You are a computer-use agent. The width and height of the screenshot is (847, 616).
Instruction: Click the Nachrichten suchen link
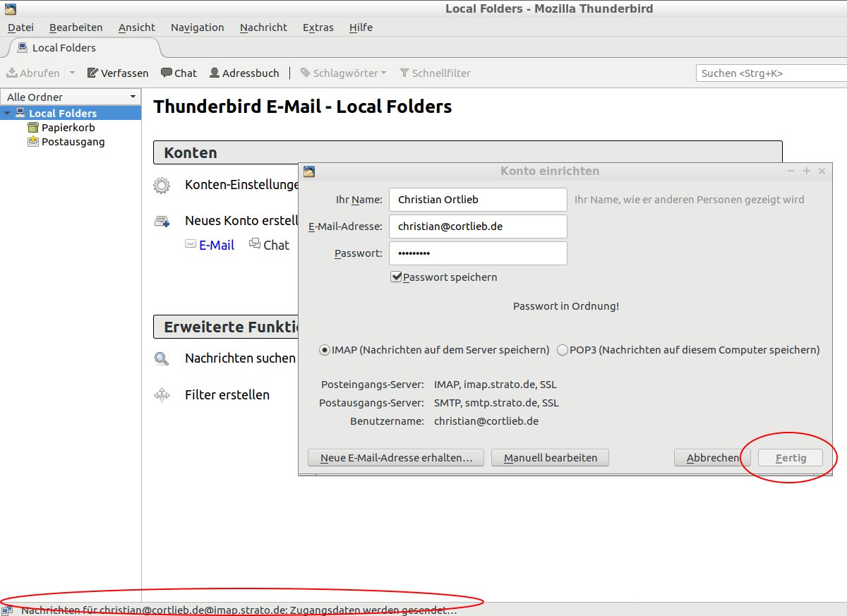point(240,358)
